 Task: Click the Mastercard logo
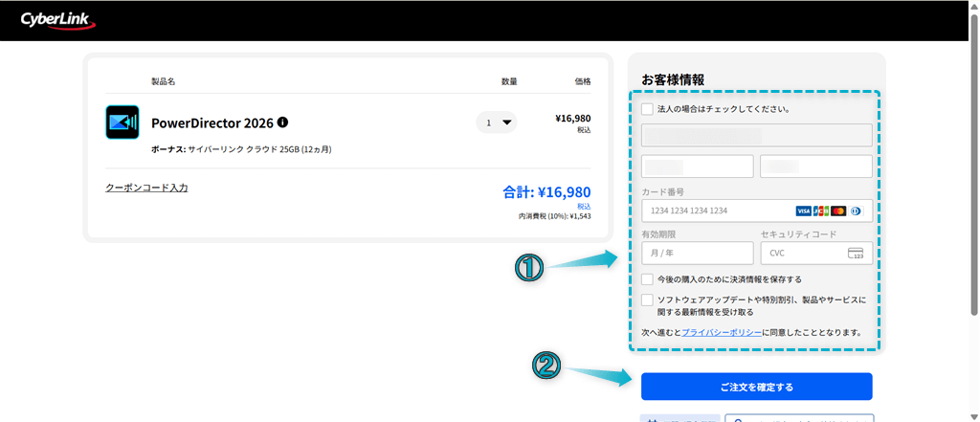[x=838, y=211]
